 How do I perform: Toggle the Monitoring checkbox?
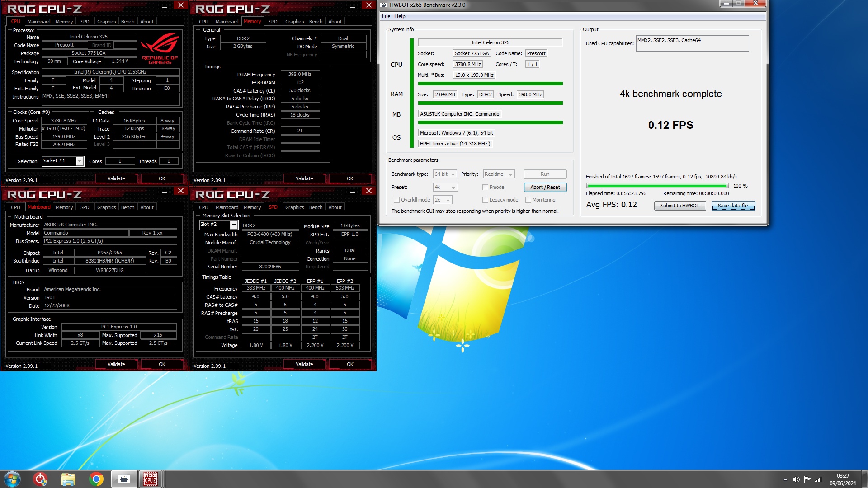click(528, 200)
